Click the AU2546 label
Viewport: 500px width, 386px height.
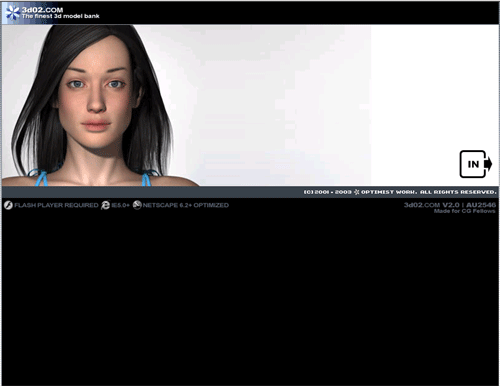(x=481, y=205)
